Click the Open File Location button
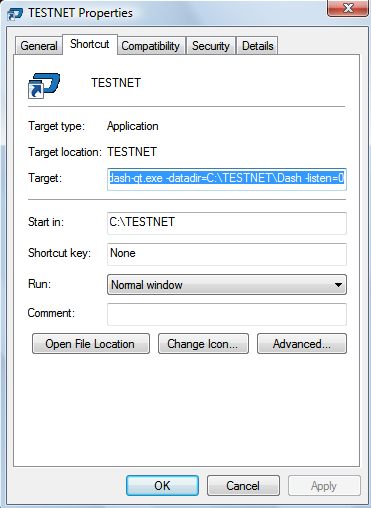The height and width of the screenshot is (508, 371). (x=91, y=344)
